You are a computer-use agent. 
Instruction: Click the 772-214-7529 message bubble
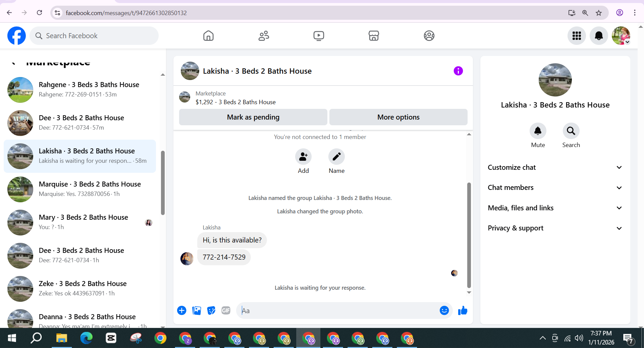[224, 257]
